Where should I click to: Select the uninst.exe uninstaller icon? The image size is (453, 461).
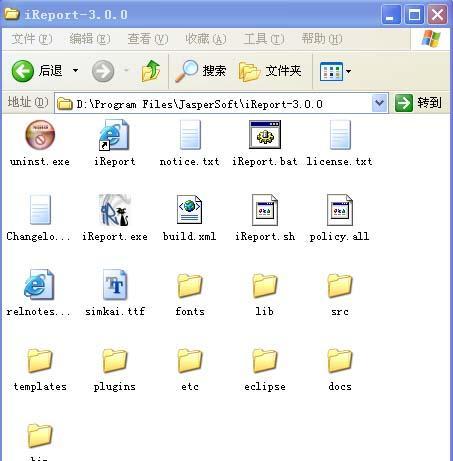click(x=40, y=135)
